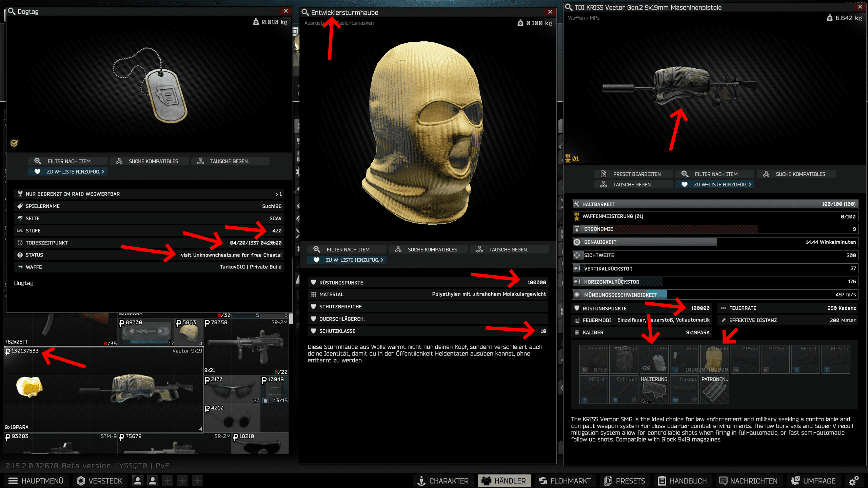Image resolution: width=868 pixels, height=488 pixels.
Task: Open Umfrage tab
Action: (x=813, y=481)
